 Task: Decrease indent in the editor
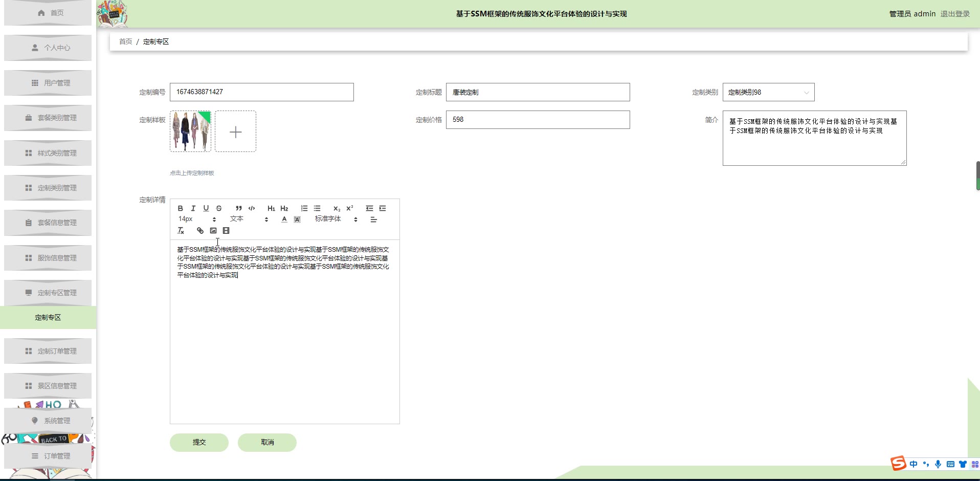369,208
